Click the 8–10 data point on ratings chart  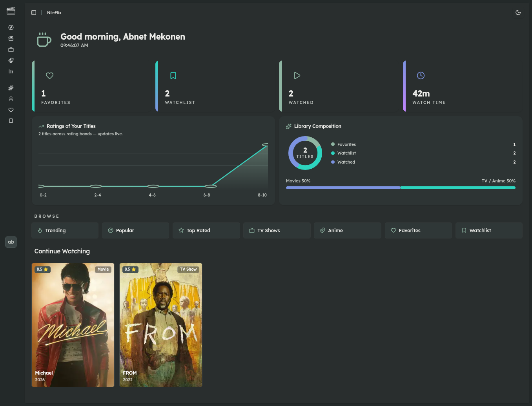pyautogui.click(x=266, y=145)
